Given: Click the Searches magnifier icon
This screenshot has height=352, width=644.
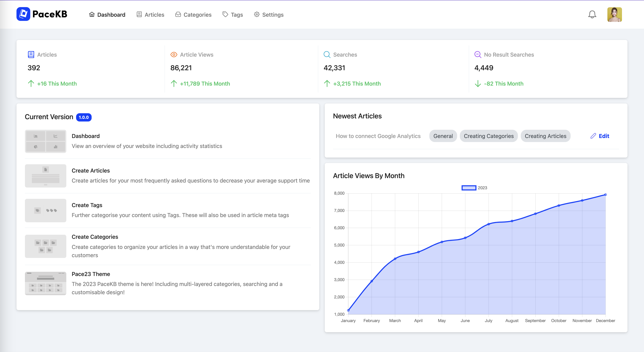Looking at the screenshot, I should coord(327,55).
